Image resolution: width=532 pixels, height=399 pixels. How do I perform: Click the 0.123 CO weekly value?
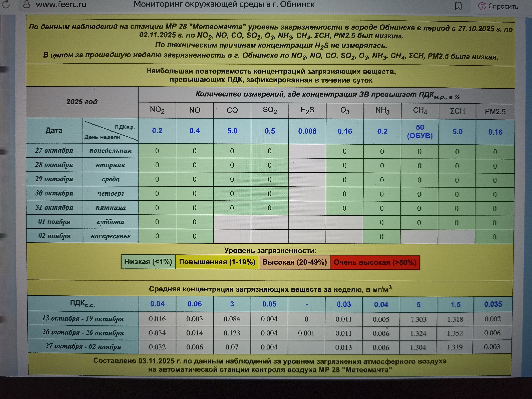coord(232,333)
